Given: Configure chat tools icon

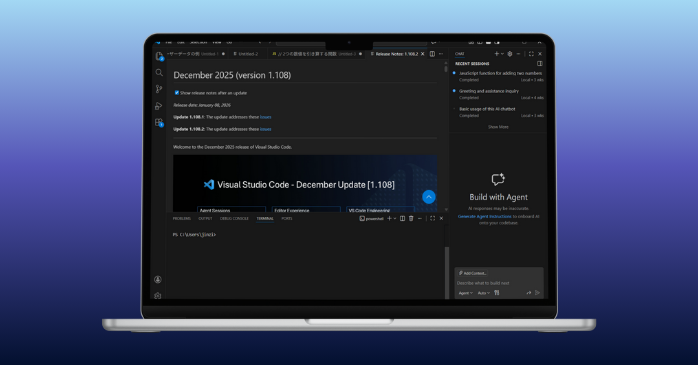Looking at the screenshot, I should pyautogui.click(x=497, y=293).
